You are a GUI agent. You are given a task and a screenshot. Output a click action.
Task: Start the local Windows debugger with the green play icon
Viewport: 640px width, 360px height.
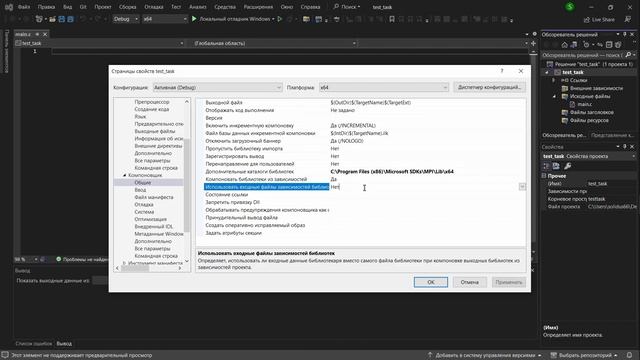pos(194,19)
